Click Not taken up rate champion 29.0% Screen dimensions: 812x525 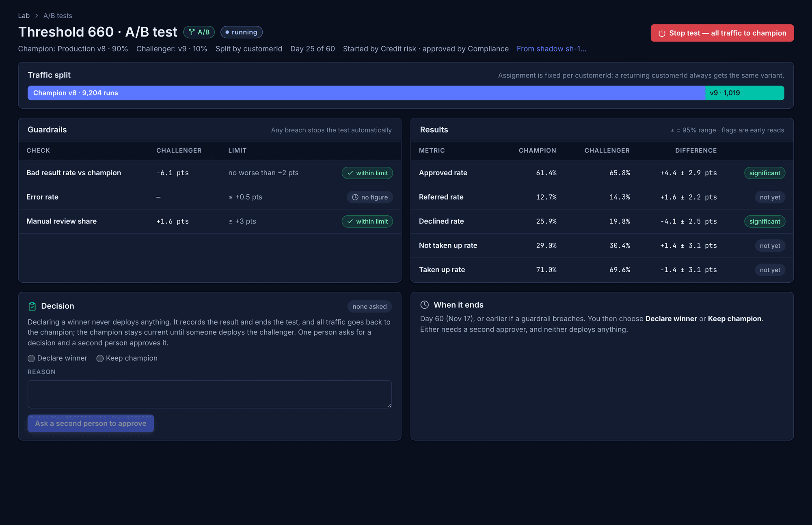pyautogui.click(x=546, y=246)
